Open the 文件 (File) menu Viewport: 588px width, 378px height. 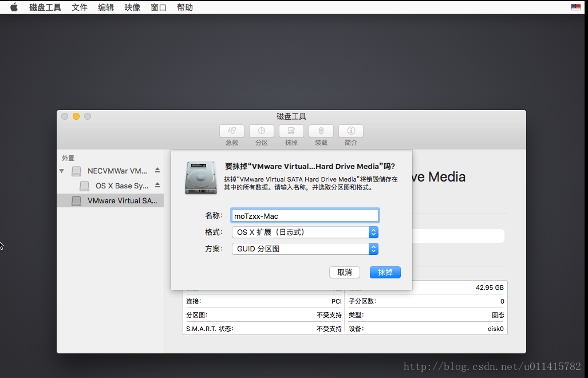(80, 7)
